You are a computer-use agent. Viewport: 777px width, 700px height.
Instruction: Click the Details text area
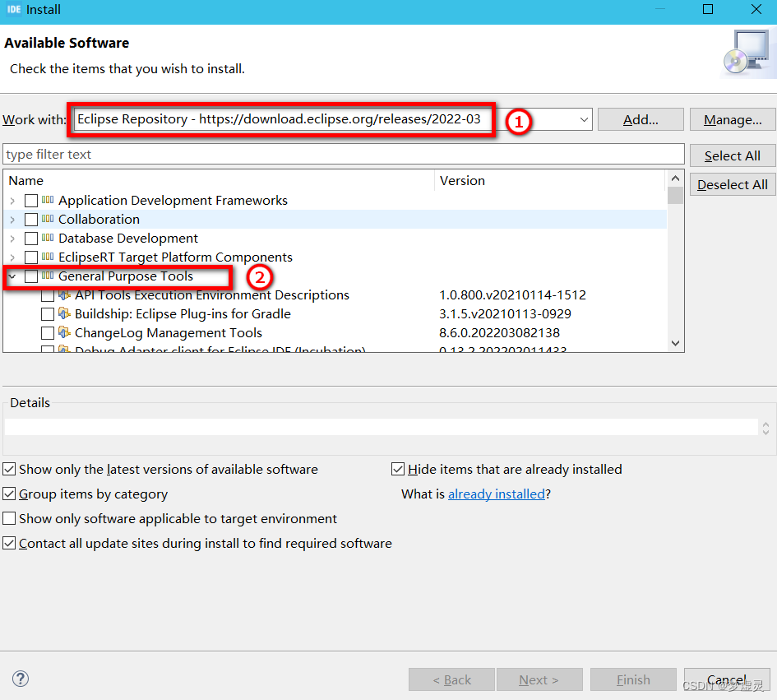point(381,427)
